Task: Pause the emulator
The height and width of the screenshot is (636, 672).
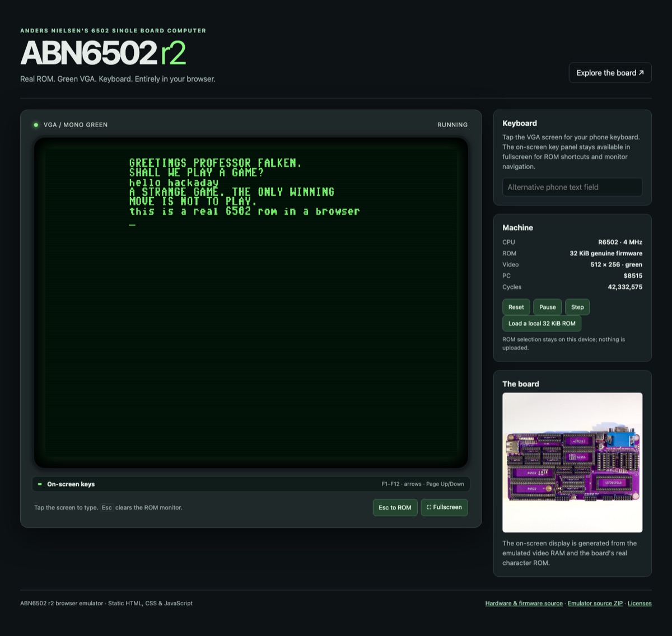Action: [547, 307]
